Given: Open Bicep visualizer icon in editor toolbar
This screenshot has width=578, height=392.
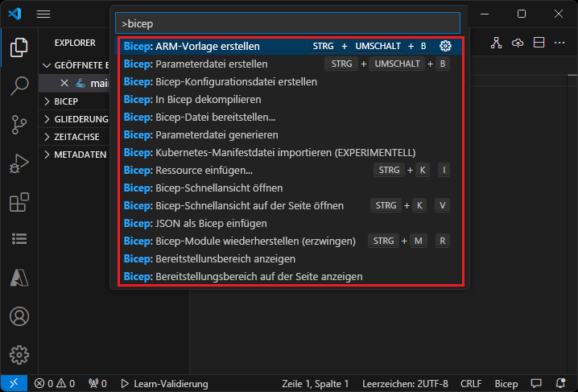Looking at the screenshot, I should click(497, 43).
